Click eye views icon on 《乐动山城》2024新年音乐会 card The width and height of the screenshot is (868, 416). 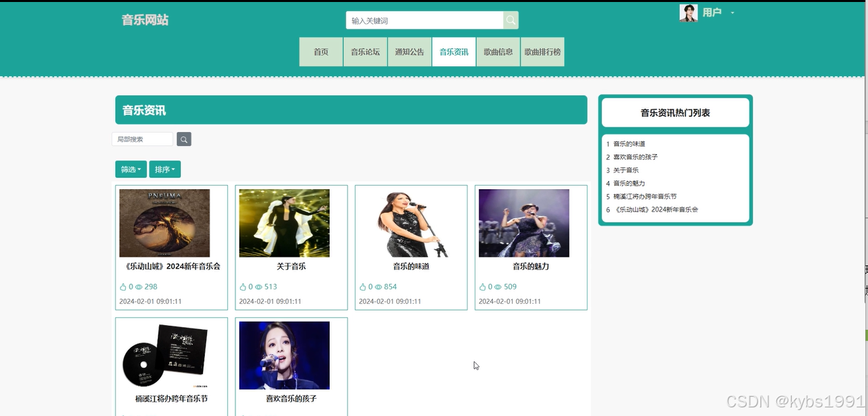click(139, 287)
